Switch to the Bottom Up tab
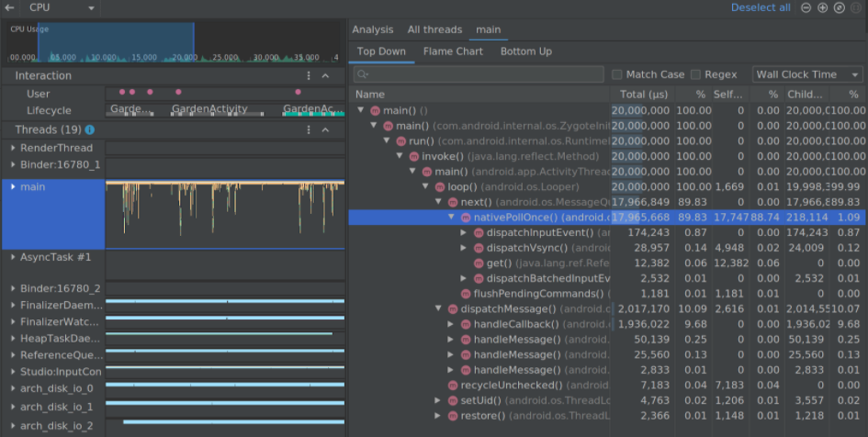 point(526,51)
